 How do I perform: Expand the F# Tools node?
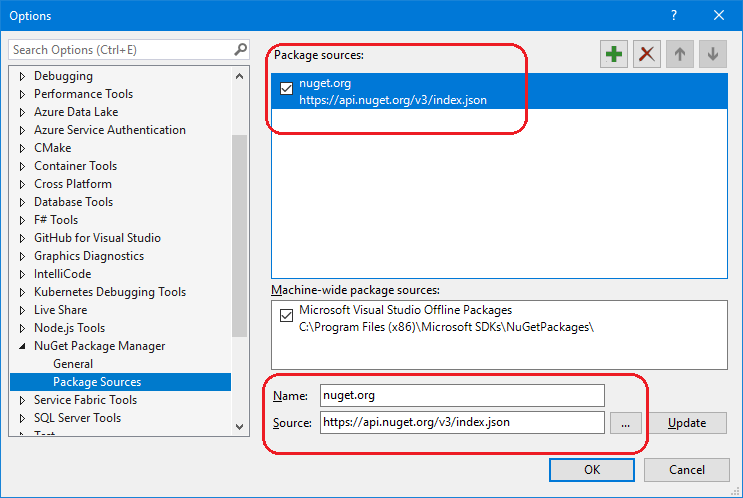(22, 220)
